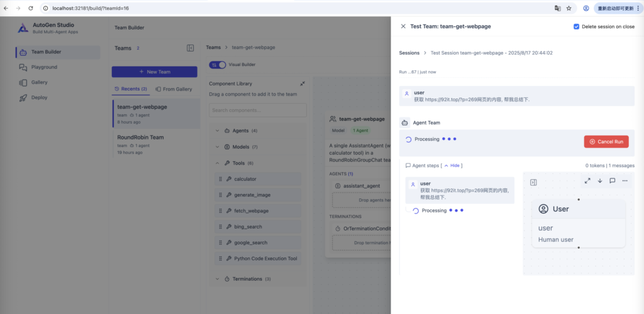Viewport: 644px width, 314px height.
Task: Click the browser address bar
Action: 296,8
